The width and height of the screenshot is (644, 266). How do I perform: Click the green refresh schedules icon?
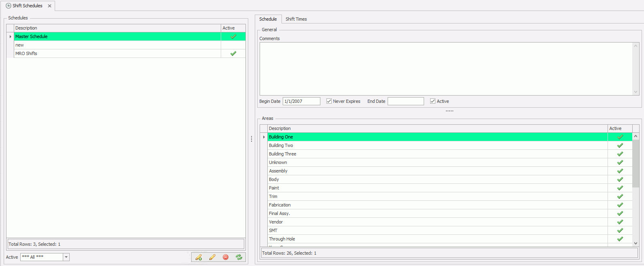(x=239, y=257)
